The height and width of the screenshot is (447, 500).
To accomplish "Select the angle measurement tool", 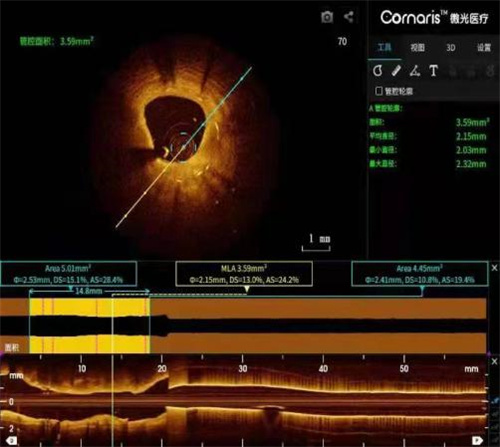I will point(415,71).
